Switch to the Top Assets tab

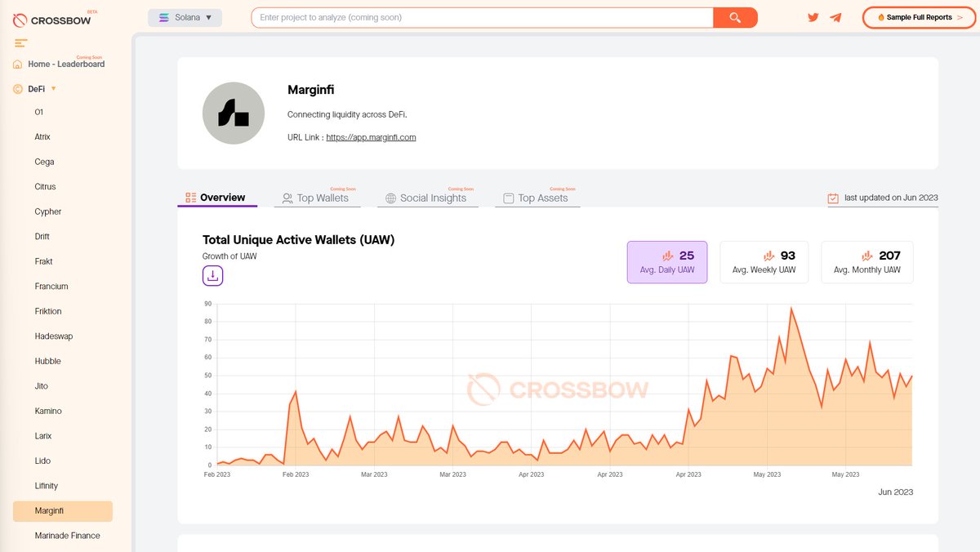pyautogui.click(x=537, y=198)
